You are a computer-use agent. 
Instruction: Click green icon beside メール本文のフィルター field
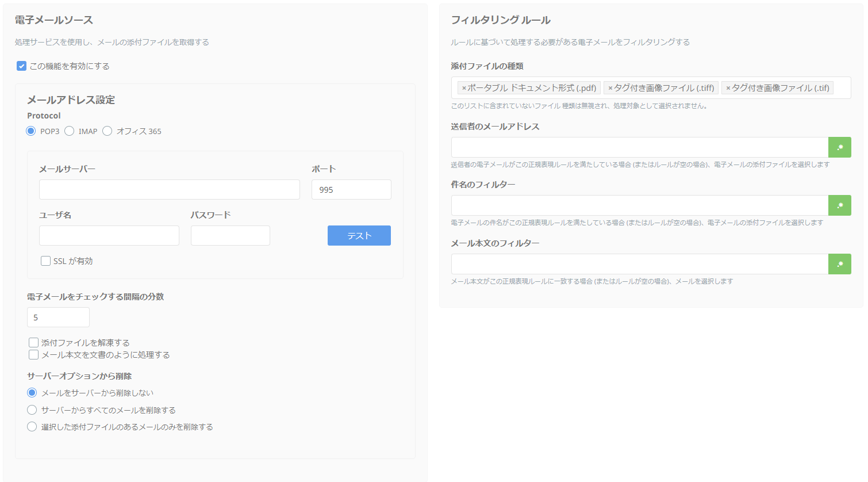(839, 264)
